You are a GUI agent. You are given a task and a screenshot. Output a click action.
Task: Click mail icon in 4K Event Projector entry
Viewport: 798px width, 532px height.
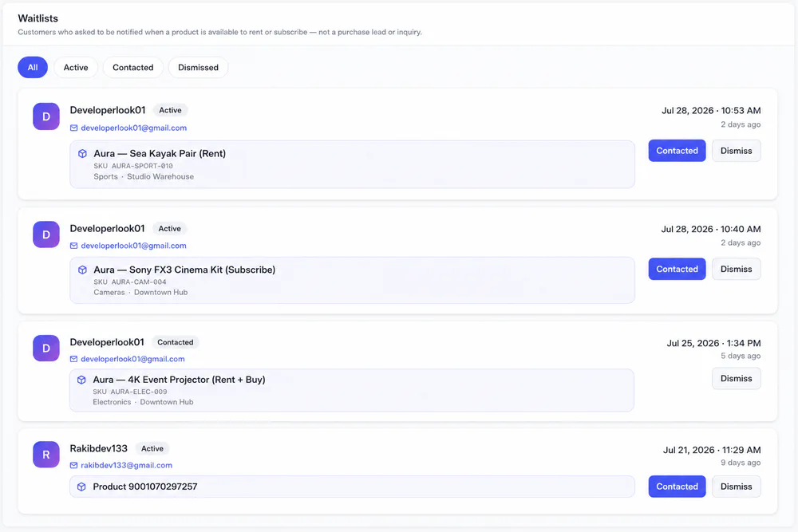coord(73,359)
